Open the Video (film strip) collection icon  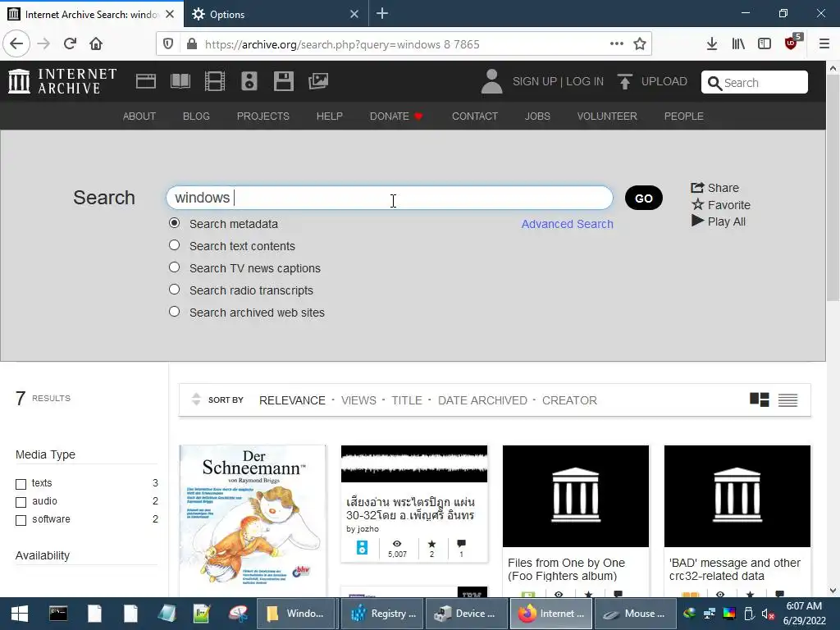point(215,81)
